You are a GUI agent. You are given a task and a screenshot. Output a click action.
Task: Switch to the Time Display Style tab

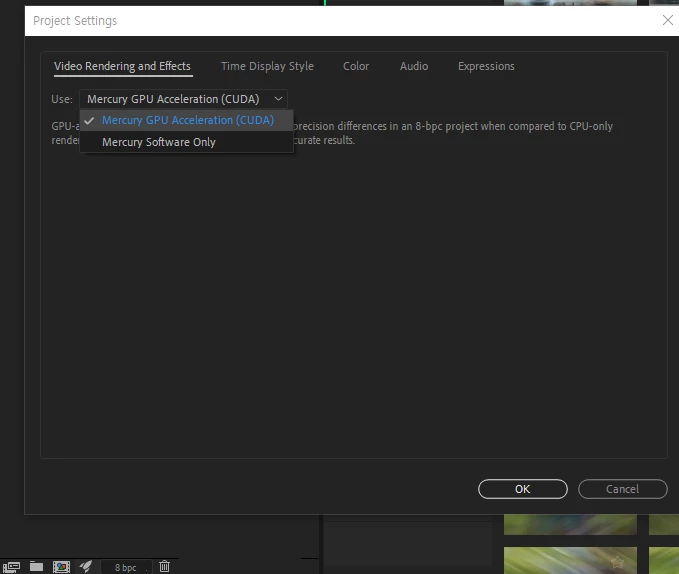[267, 66]
